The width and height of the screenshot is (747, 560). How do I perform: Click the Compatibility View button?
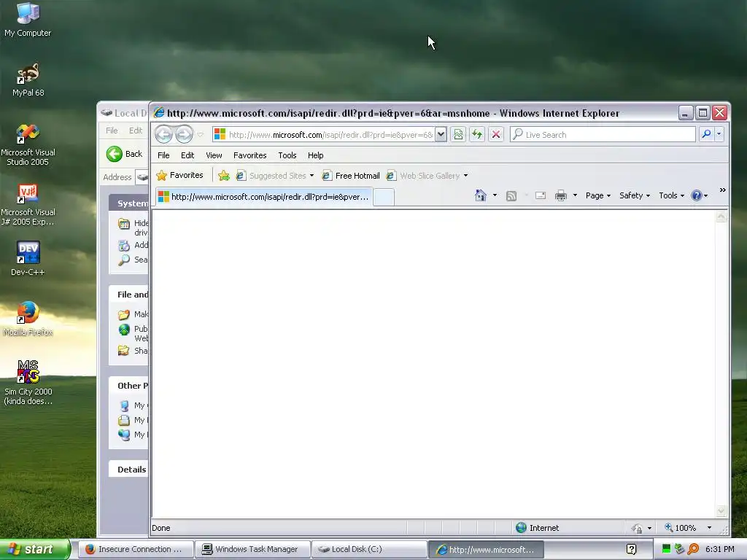pos(458,135)
